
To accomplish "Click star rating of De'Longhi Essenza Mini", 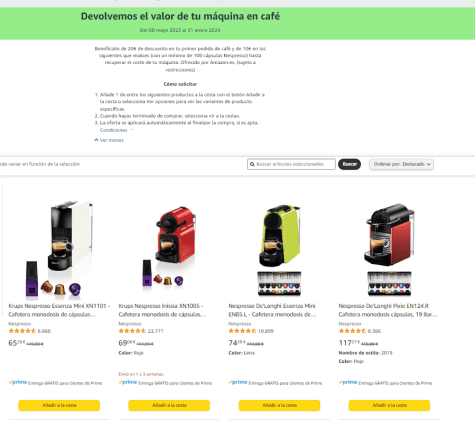I will tap(242, 331).
